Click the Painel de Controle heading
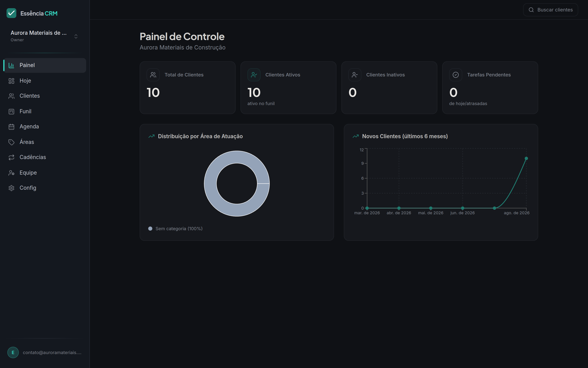 click(x=182, y=37)
